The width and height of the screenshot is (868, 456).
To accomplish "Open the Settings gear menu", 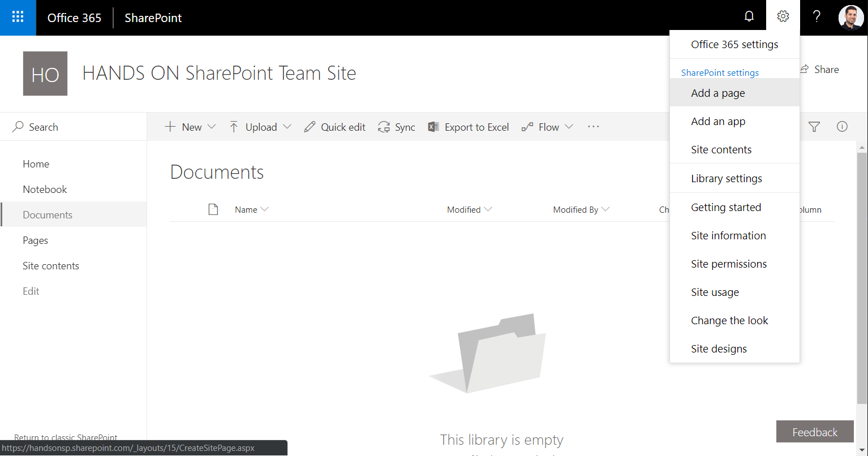I will pos(783,16).
